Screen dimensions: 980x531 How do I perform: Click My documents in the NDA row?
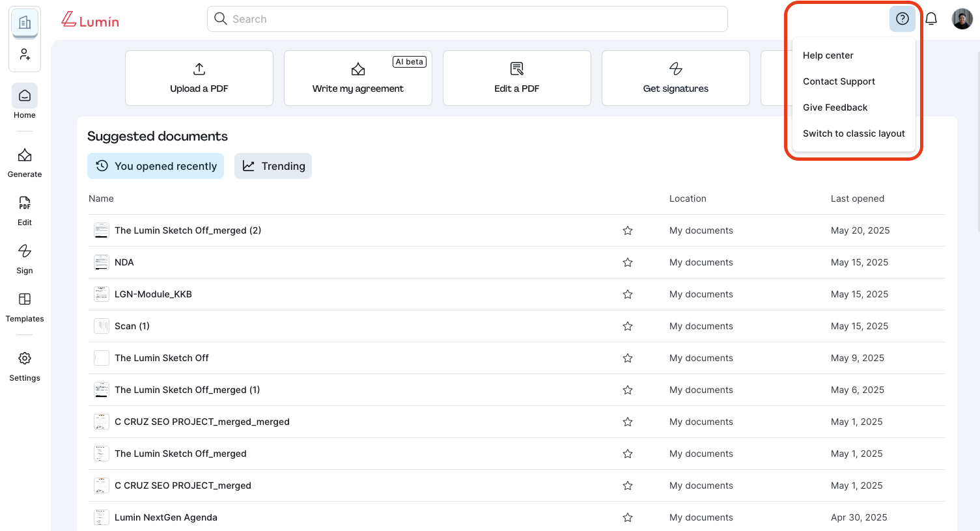(x=701, y=262)
